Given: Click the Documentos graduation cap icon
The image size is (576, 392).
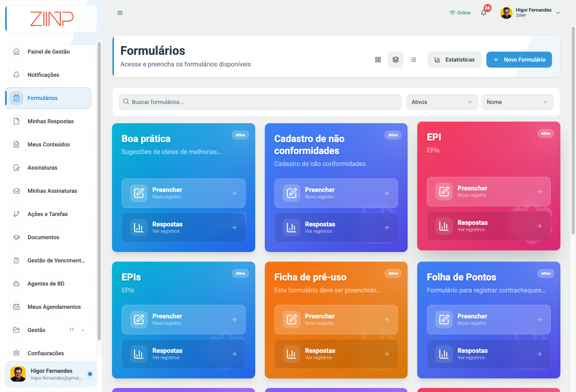Looking at the screenshot, I should pos(16,237).
